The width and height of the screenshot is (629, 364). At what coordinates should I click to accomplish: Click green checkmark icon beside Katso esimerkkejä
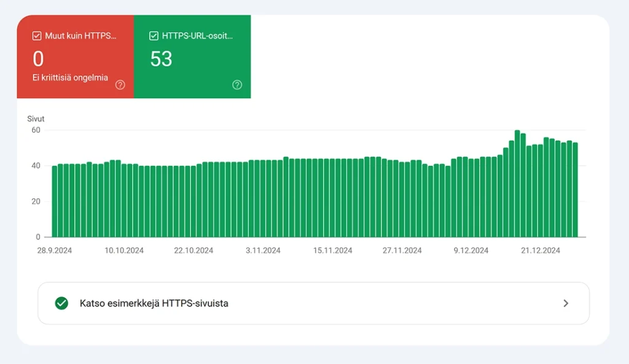61,303
